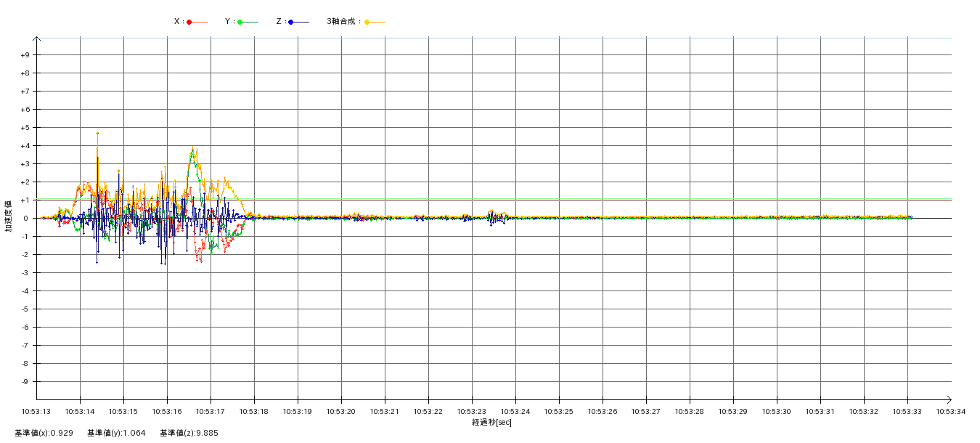Click the 基準値(x):0.929 readout
980x443 pixels.
(x=44, y=433)
